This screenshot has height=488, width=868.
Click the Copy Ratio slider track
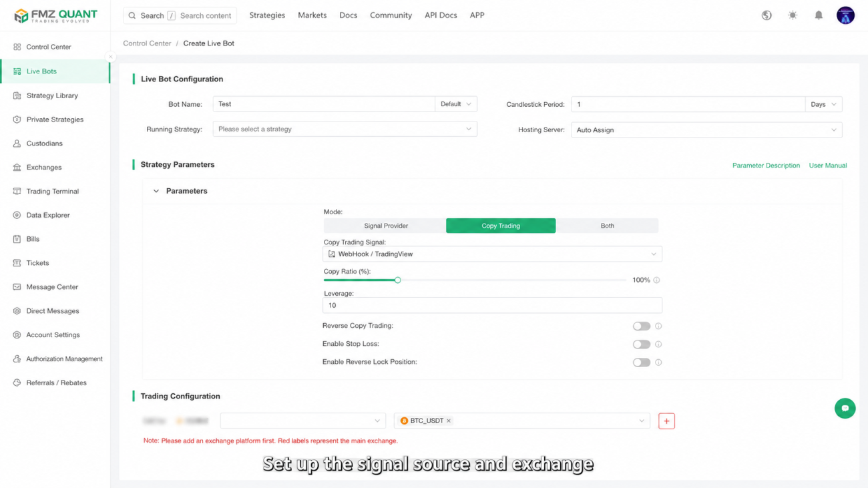click(x=475, y=280)
